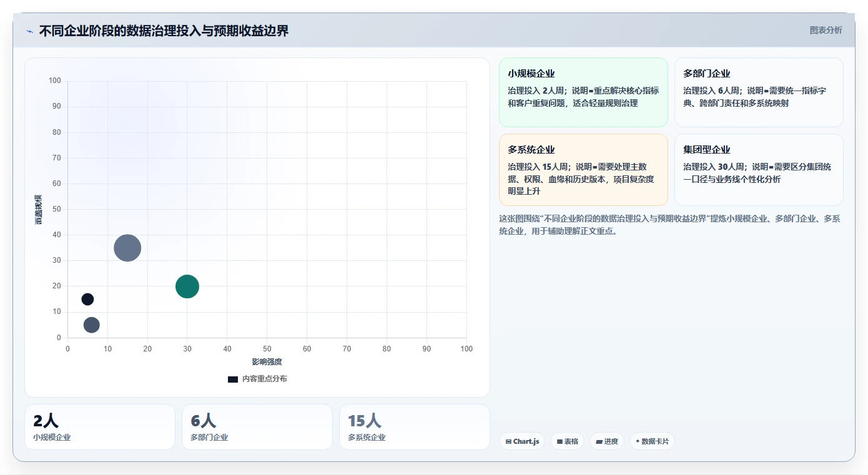868x475 pixels.
Task: Click the 15人 多系统企业 stat card
Action: click(415, 427)
